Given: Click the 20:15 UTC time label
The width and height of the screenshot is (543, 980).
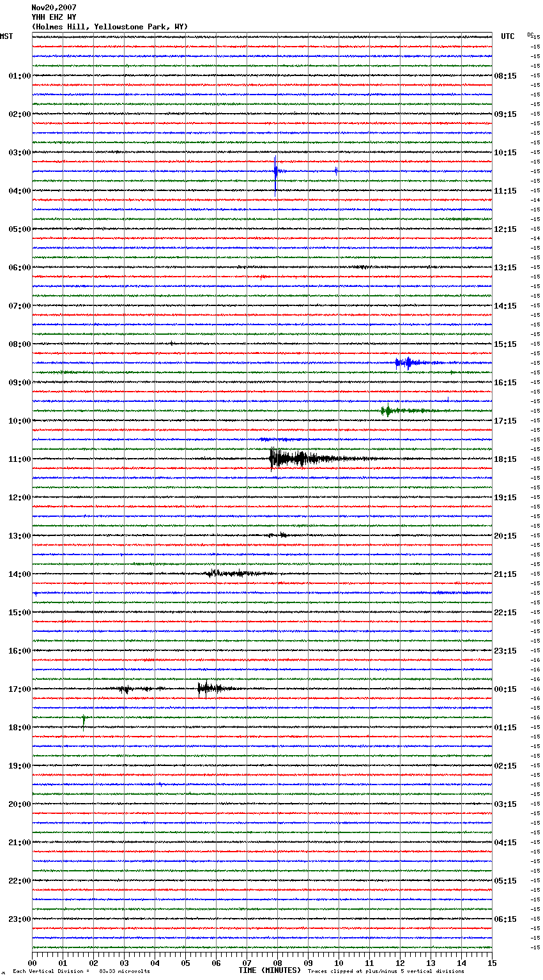Looking at the screenshot, I should 505,536.
